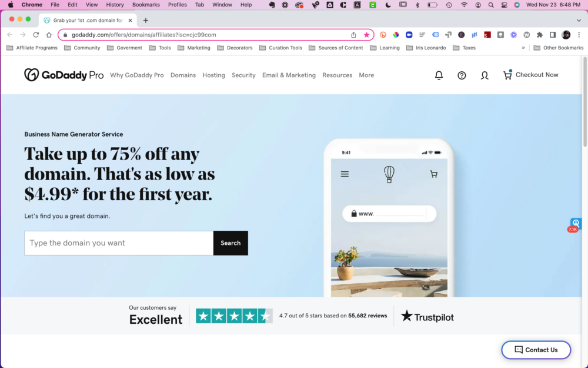Open the Profiles menu in menu bar
The height and width of the screenshot is (368, 588).
178,5
